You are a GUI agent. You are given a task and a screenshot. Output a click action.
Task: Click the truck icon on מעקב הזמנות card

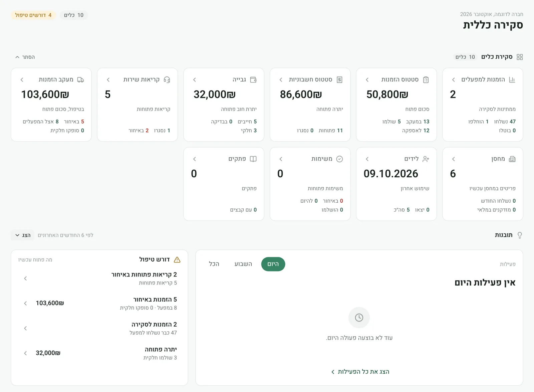click(x=80, y=80)
